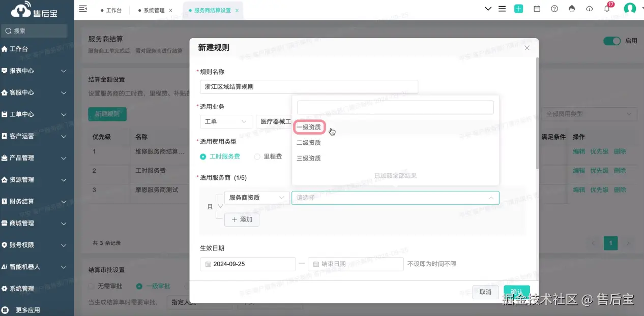The image size is (644, 316).
Task: Click the 编辑 link for 摩斯服务商测试
Action: tap(579, 189)
